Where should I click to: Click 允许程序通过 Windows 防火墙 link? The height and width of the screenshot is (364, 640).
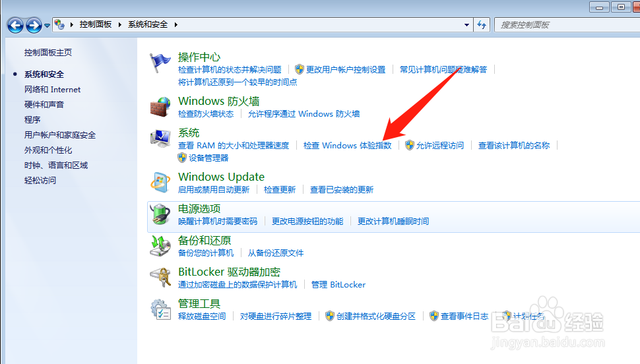304,114
